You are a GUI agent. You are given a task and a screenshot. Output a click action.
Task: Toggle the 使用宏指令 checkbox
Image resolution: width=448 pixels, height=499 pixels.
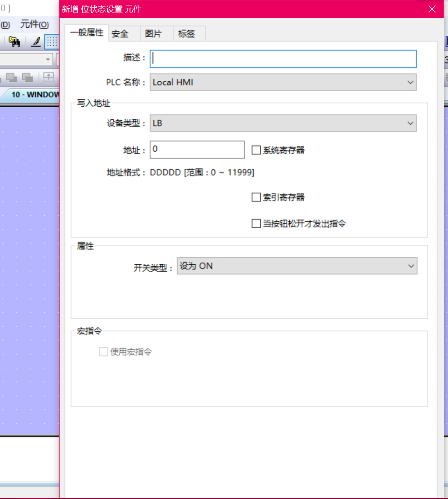pos(104,352)
